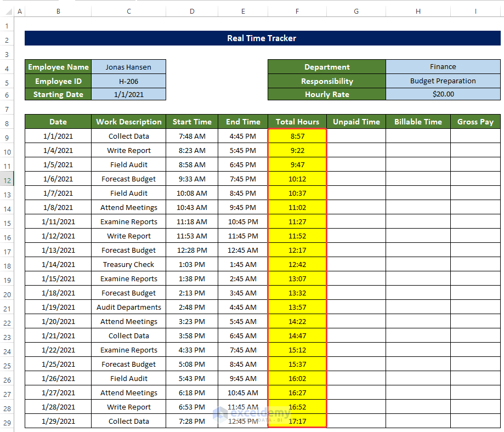Viewport: 504px width, 432px height.
Task: Click the Real Time Tracker title cell
Action: [x=262, y=38]
